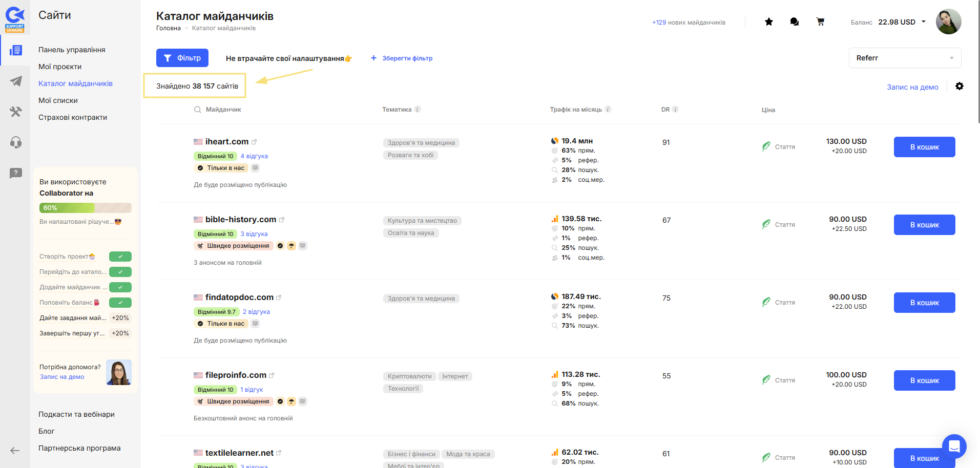Open the Фільтр filter panel

pyautogui.click(x=182, y=58)
